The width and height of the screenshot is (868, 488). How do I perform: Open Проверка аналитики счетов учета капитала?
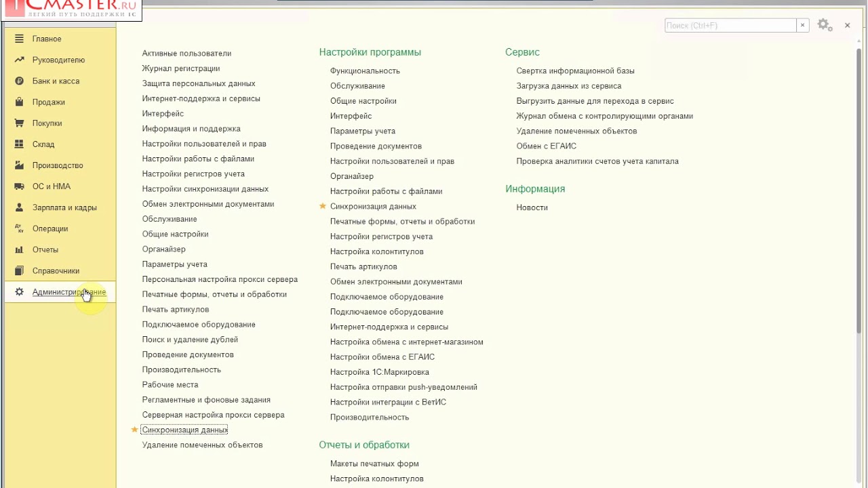tap(597, 161)
